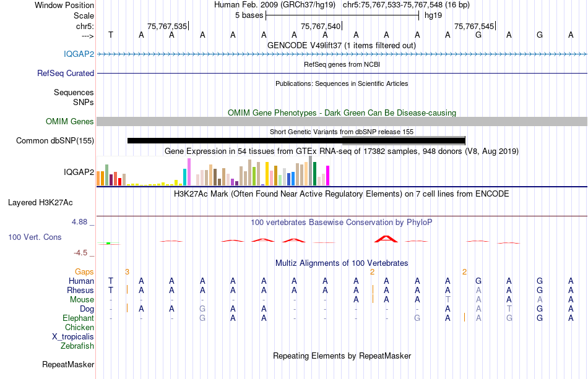Click the -4.5 PhyloP lower scale value

pos(80,253)
